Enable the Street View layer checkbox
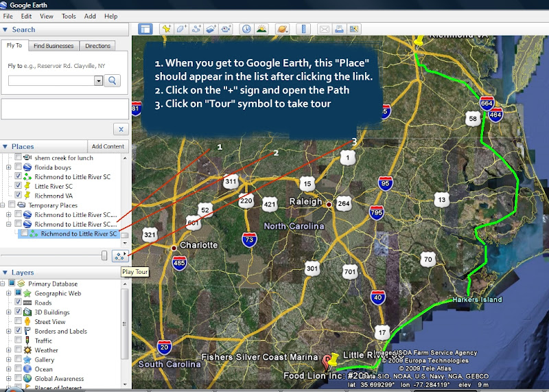The height and width of the screenshot is (392, 549). [x=18, y=321]
